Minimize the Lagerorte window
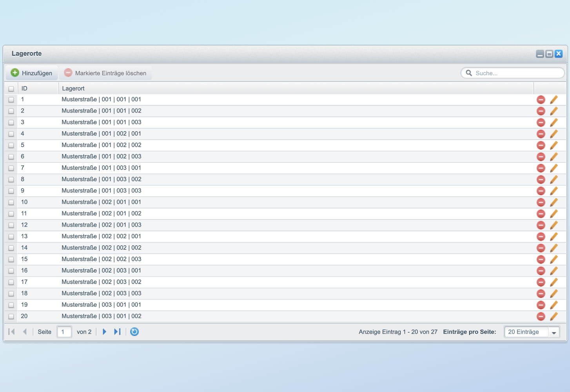 pyautogui.click(x=540, y=54)
